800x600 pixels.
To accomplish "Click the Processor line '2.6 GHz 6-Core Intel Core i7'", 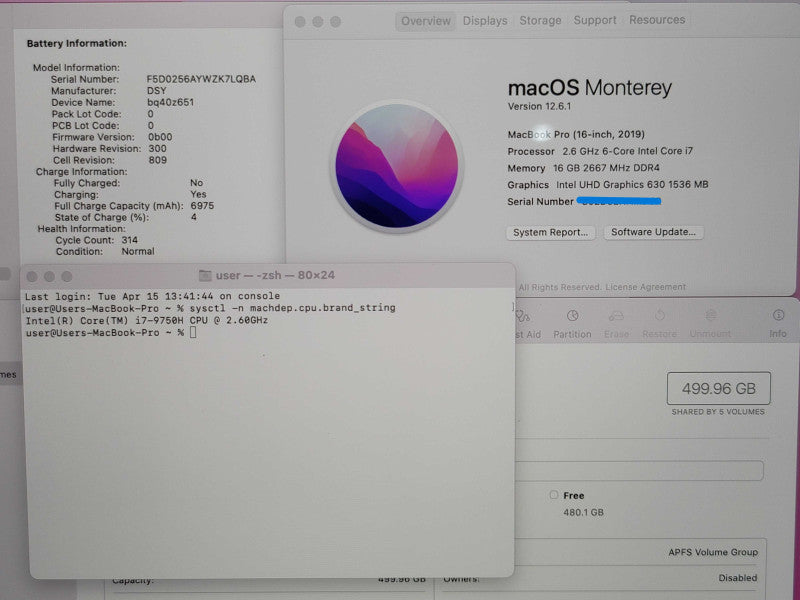I will click(628, 151).
